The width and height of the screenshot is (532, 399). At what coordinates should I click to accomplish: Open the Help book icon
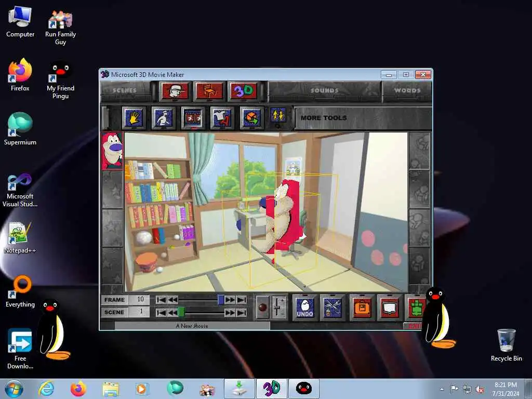[390, 308]
